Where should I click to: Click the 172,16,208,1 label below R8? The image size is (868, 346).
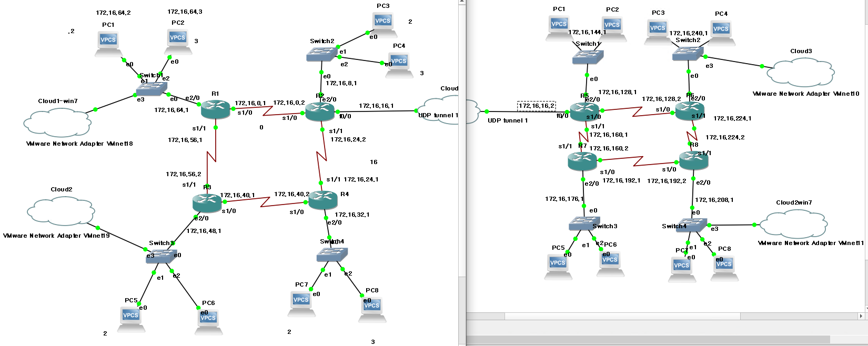coord(714,200)
